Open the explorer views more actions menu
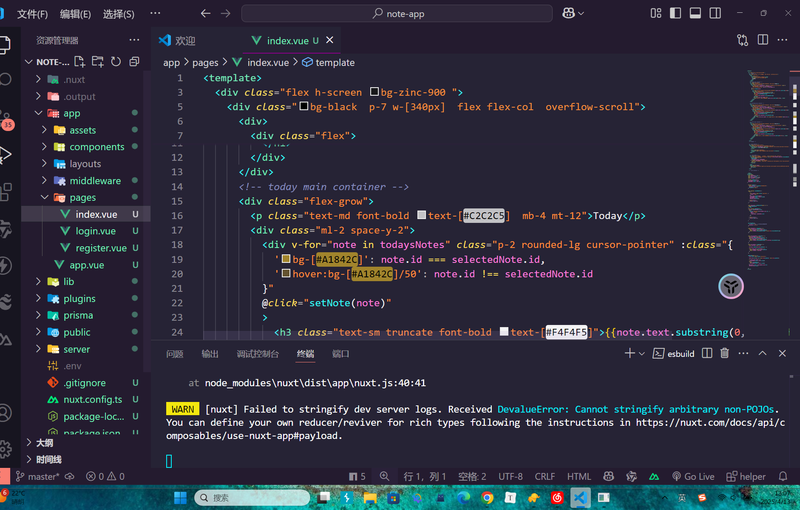 coord(134,40)
